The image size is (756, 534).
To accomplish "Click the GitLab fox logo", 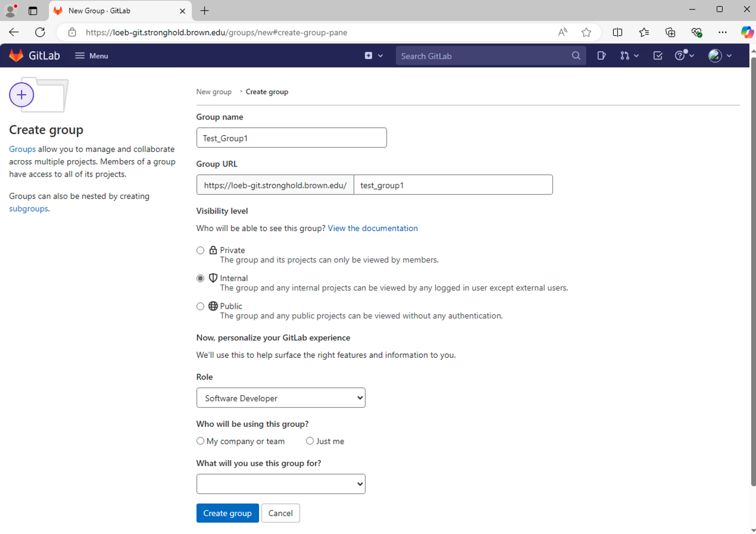I will tap(16, 56).
